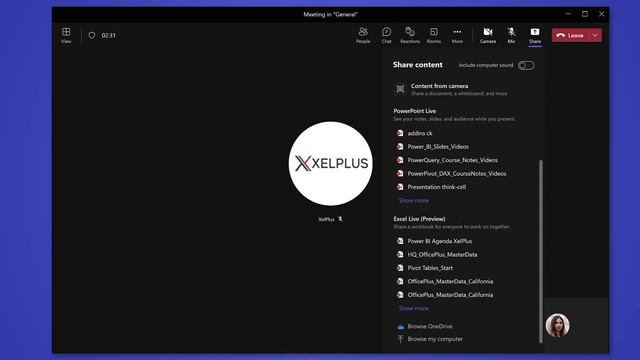Toggle Include computer sound switch
The image size is (640, 360).
click(x=526, y=65)
